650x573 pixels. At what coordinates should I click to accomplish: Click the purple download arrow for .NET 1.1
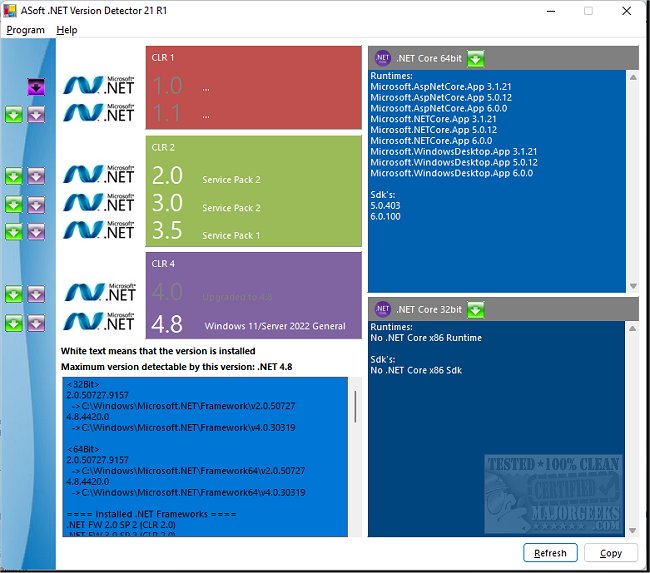coord(36,115)
